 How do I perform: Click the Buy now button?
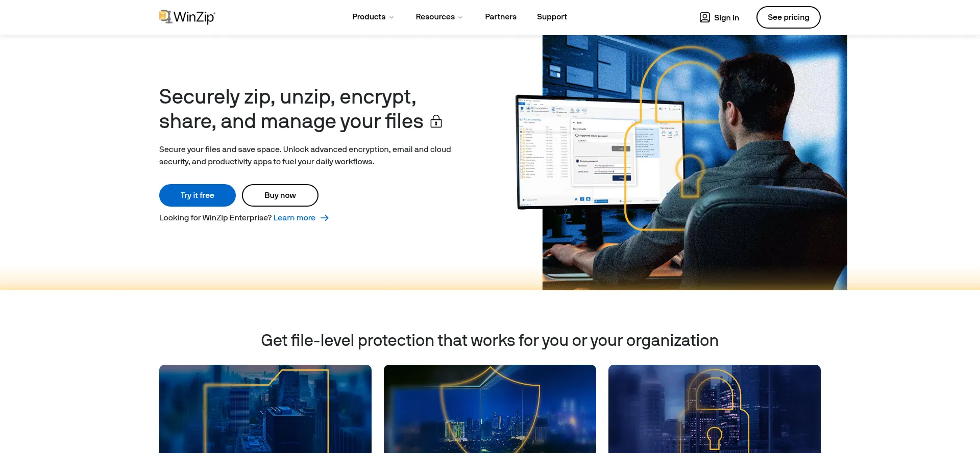coord(280,195)
